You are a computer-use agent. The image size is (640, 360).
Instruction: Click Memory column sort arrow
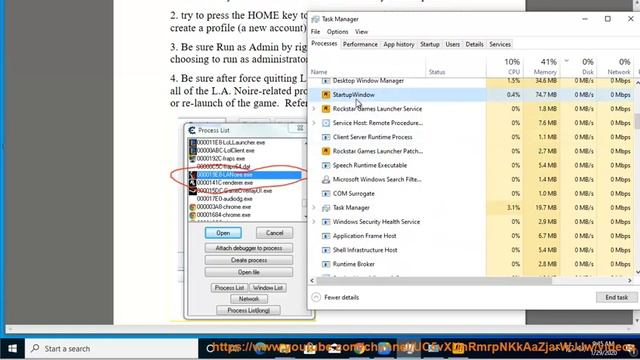coord(567,61)
